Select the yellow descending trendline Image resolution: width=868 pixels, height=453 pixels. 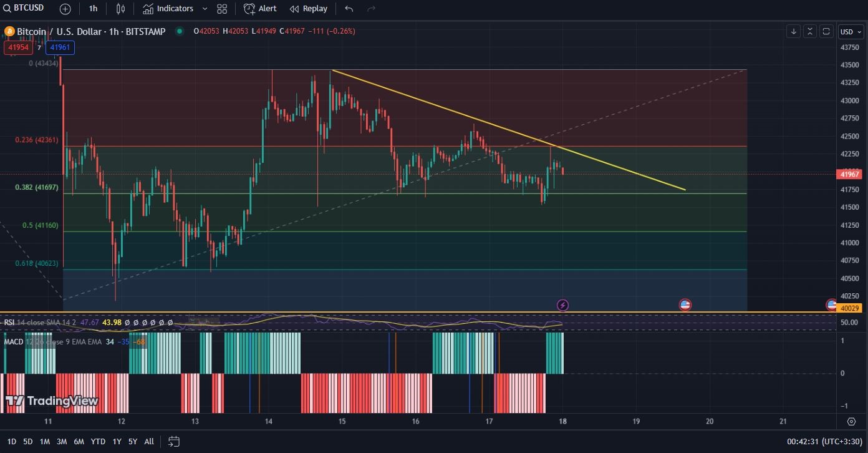[508, 130]
